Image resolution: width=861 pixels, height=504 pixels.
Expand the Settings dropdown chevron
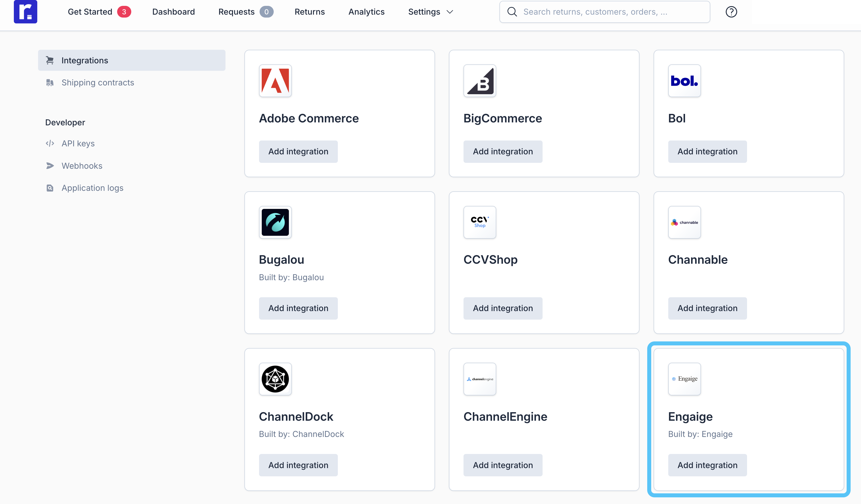click(x=450, y=12)
